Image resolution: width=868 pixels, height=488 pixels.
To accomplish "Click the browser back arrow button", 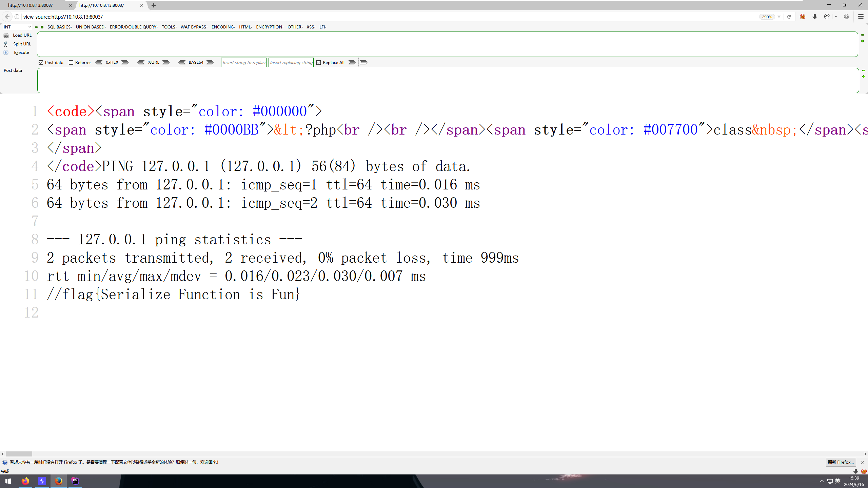I will (7, 17).
